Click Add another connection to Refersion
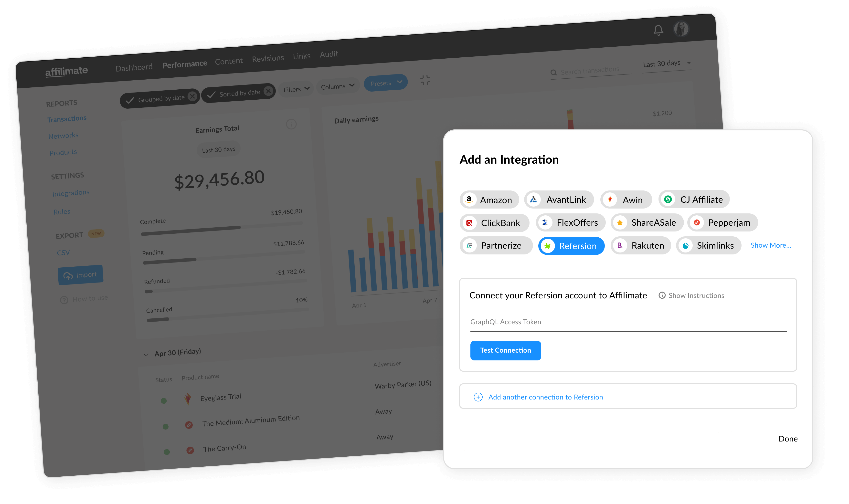 click(x=545, y=397)
